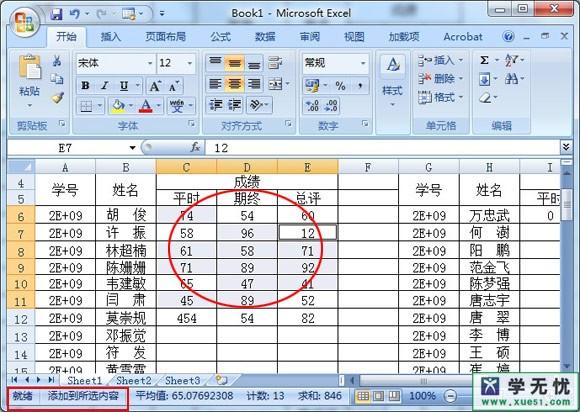Open the font size 12 dropdown

pos(190,63)
